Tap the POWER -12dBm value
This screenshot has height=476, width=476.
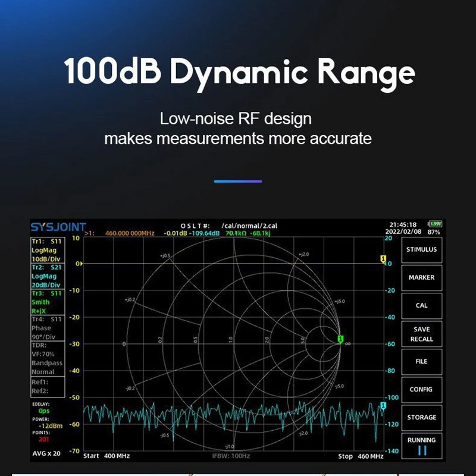click(x=51, y=426)
